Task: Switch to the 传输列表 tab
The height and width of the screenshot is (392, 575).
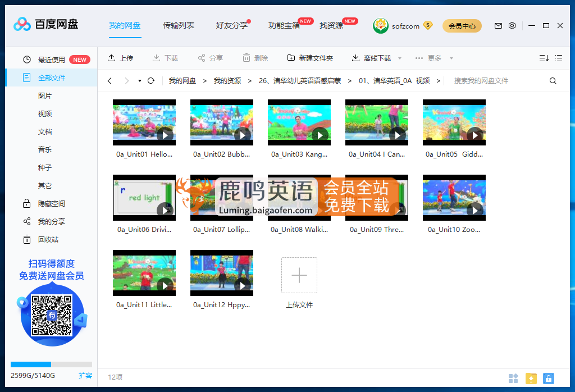Action: coord(179,25)
